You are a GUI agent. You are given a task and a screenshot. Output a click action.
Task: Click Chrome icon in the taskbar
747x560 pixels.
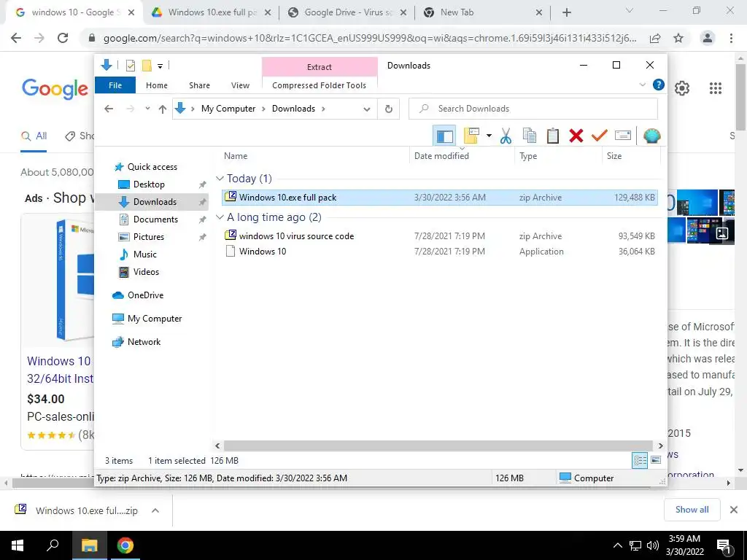tap(125, 545)
